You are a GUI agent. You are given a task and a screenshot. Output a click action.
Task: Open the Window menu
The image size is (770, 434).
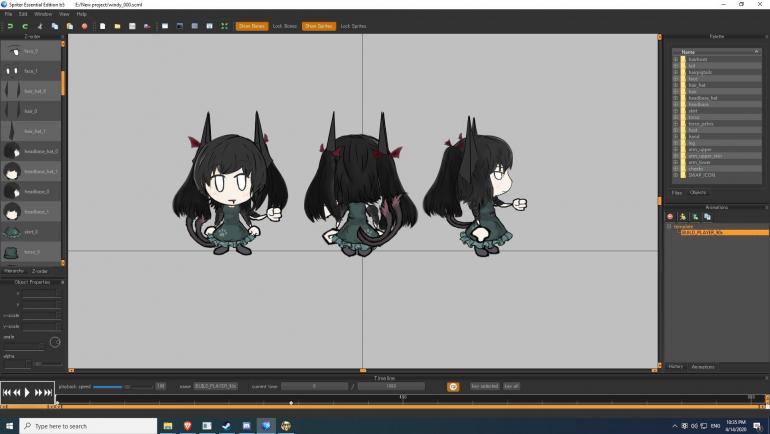[43, 14]
